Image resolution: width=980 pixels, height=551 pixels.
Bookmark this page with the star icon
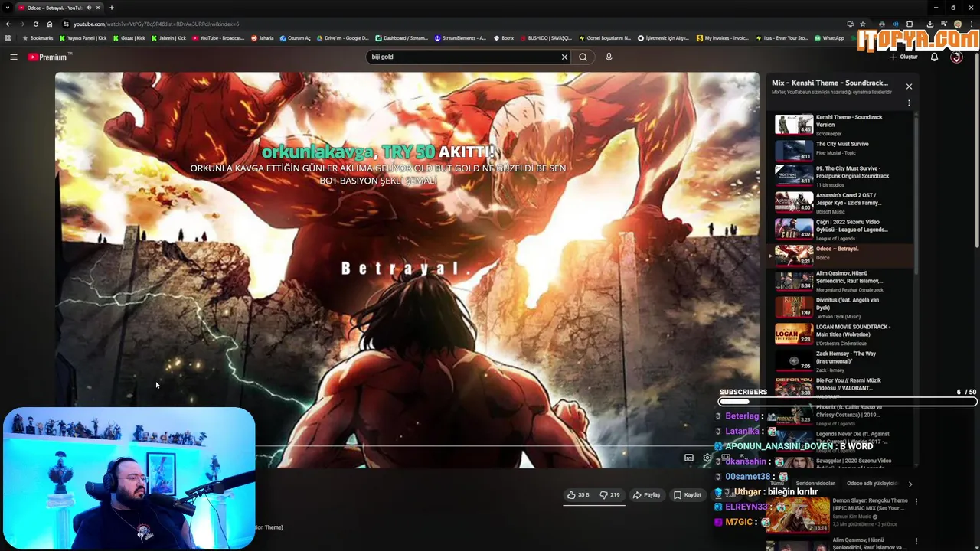click(863, 24)
